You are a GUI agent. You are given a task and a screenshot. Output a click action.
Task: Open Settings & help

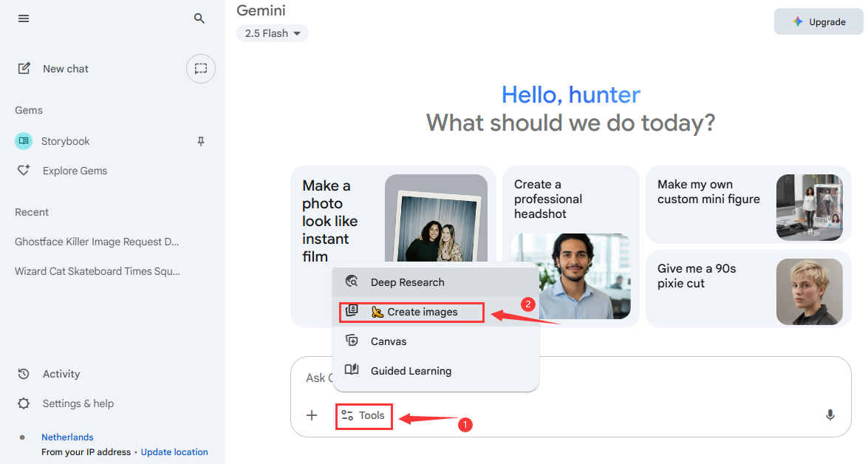78,403
